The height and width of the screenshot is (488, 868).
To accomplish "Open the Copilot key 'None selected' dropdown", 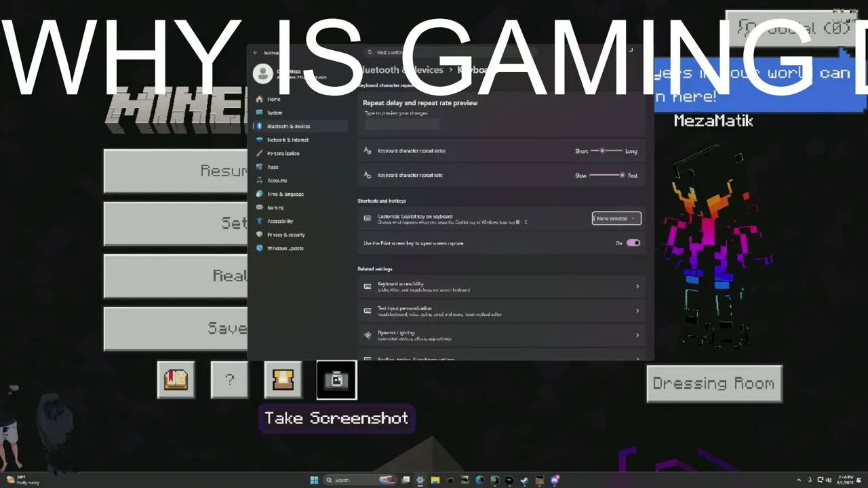I will tap(616, 218).
